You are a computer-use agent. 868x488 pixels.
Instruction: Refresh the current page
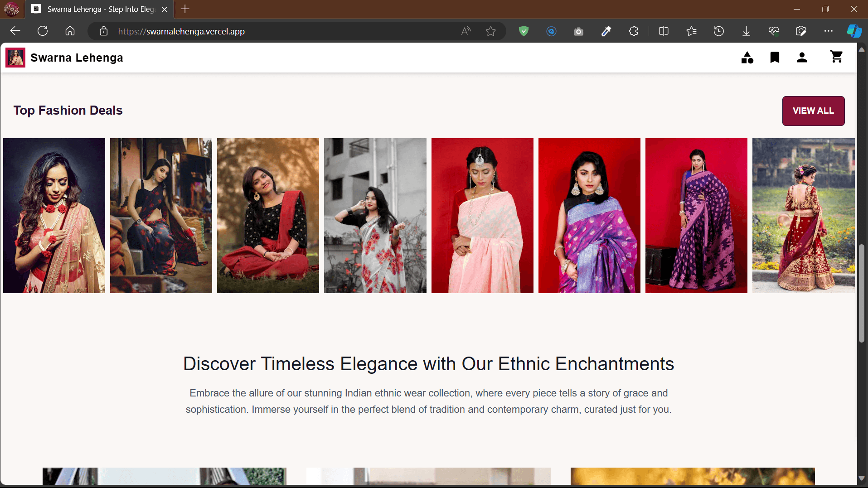(x=43, y=31)
